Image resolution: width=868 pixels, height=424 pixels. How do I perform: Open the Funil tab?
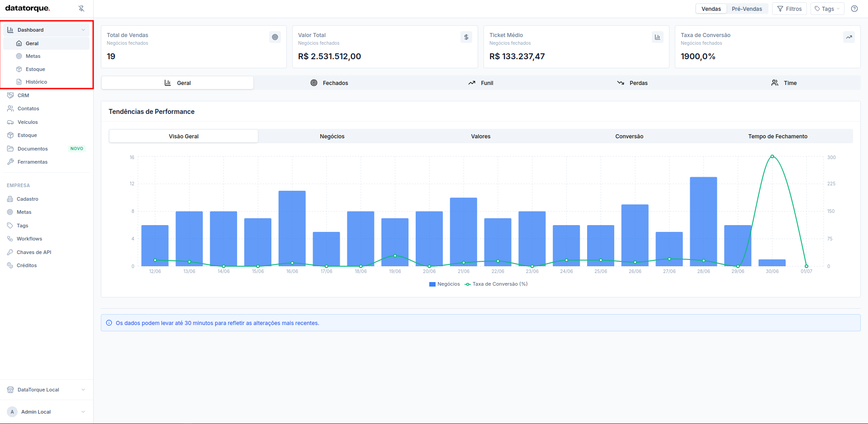click(481, 83)
